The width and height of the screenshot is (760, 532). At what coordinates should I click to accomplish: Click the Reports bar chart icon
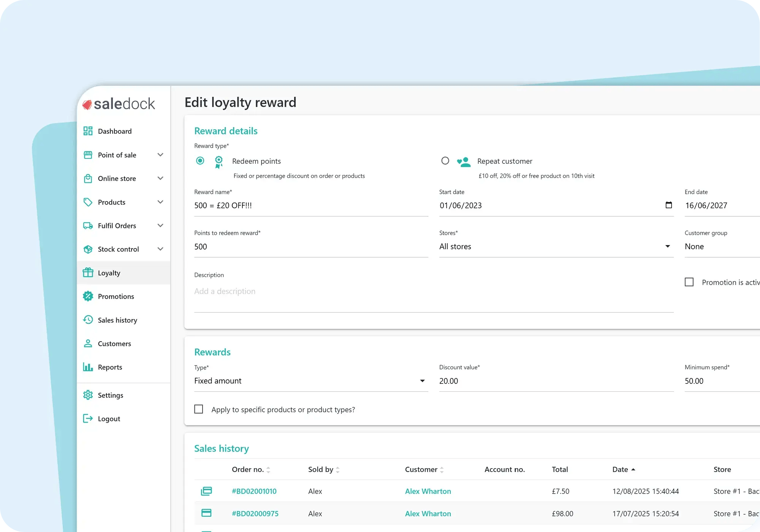pos(88,367)
